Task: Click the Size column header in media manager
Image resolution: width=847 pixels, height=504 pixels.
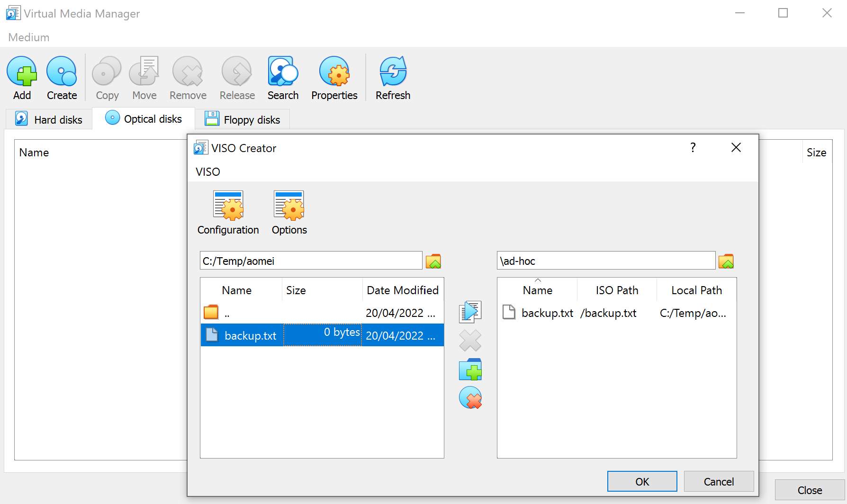Action: [816, 153]
